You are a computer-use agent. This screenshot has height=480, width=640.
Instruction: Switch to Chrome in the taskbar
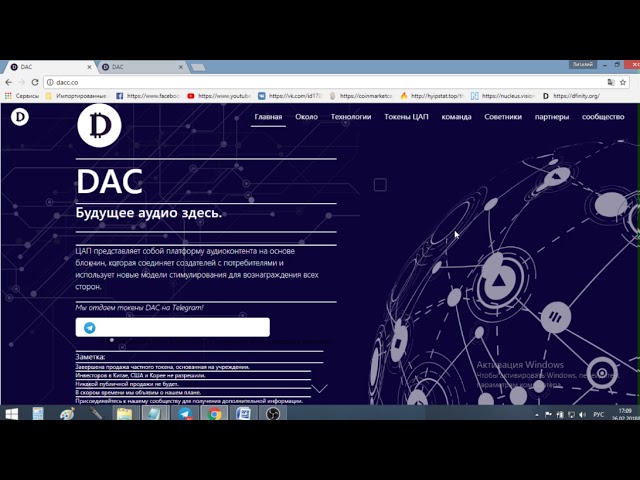(x=214, y=414)
